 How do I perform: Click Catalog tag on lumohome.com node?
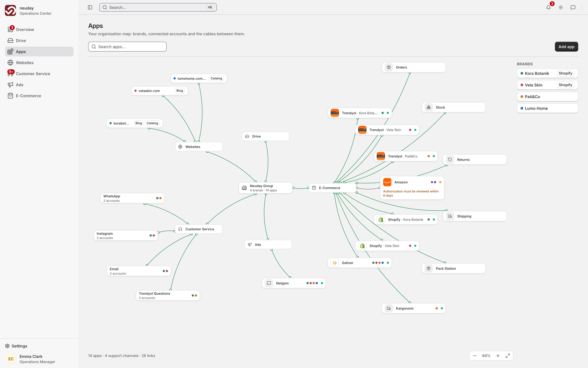click(x=216, y=78)
